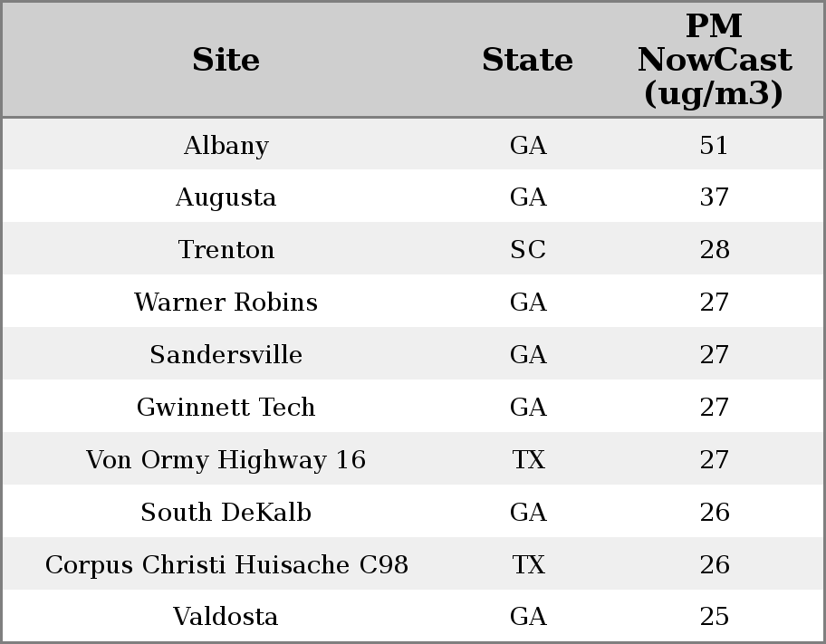Click Augusta's PM value of 37
826x644 pixels.
tap(714, 197)
